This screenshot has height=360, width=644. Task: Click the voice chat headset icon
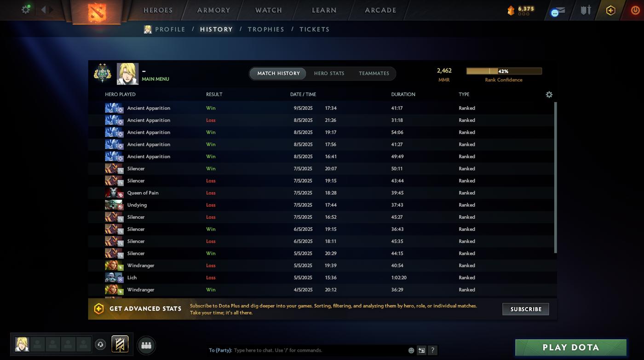tap(100, 344)
